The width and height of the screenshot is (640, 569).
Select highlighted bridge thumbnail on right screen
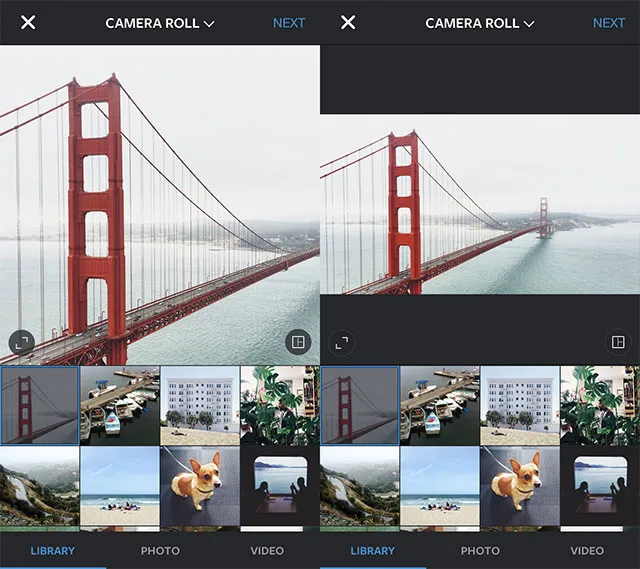point(360,405)
